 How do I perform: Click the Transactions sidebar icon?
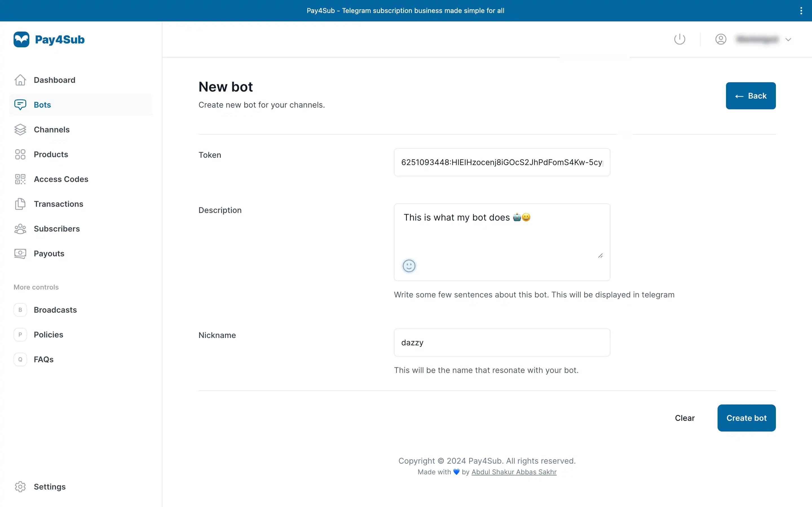[20, 204]
